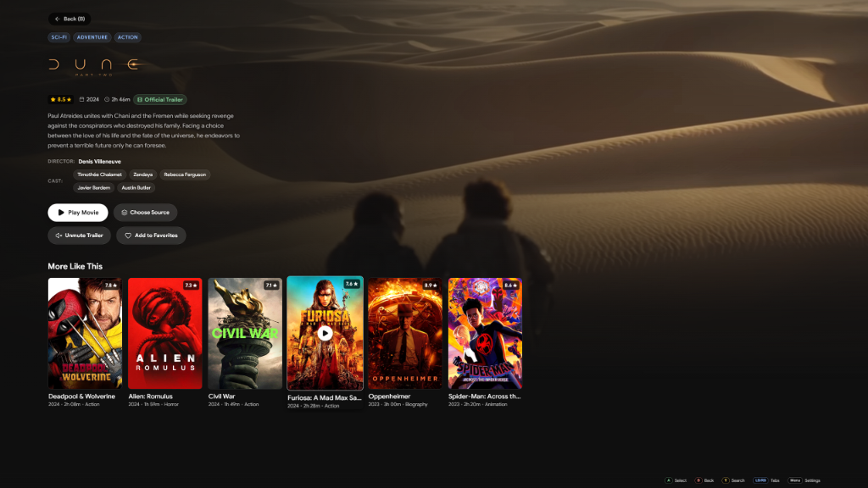868x488 pixels.
Task: Open the Deadpool & Wolverine poster
Action: [x=86, y=333]
